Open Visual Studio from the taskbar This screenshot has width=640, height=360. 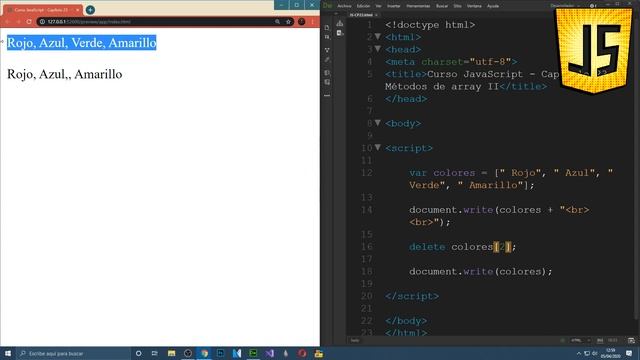[x=269, y=353]
